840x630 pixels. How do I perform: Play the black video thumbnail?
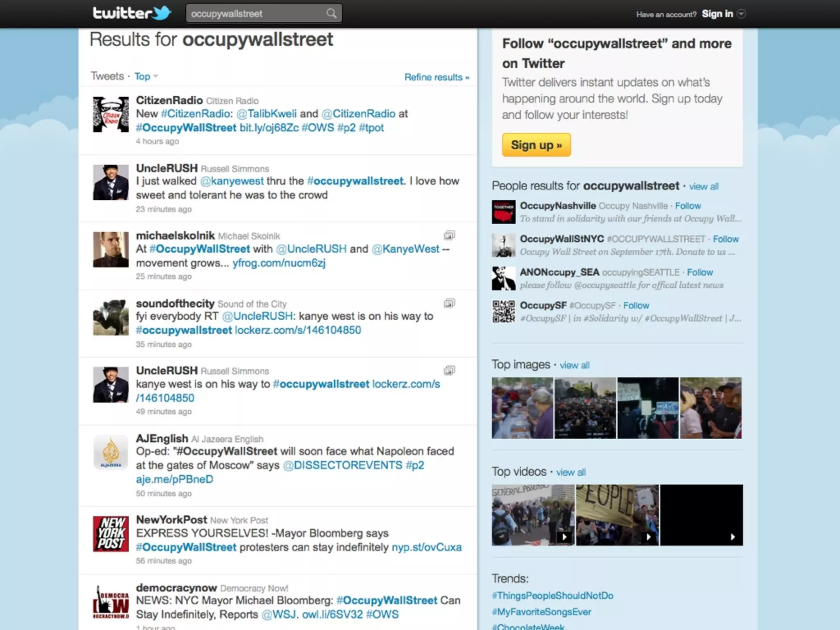[701, 515]
